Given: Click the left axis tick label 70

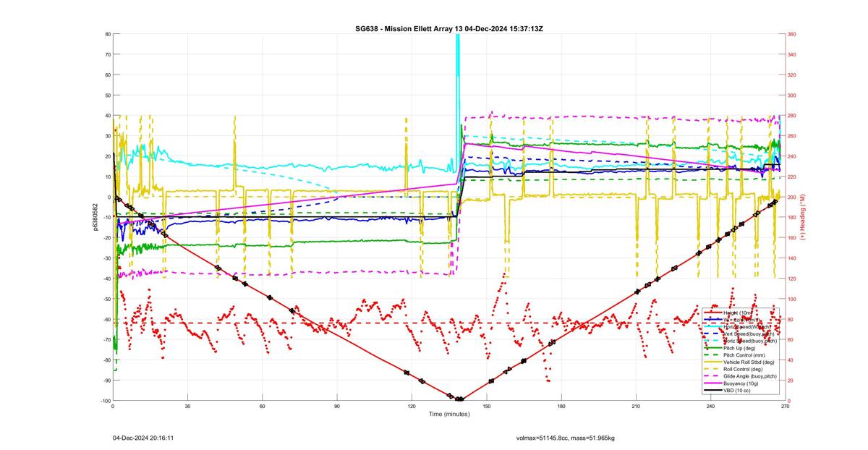Looking at the screenshot, I should point(107,54).
